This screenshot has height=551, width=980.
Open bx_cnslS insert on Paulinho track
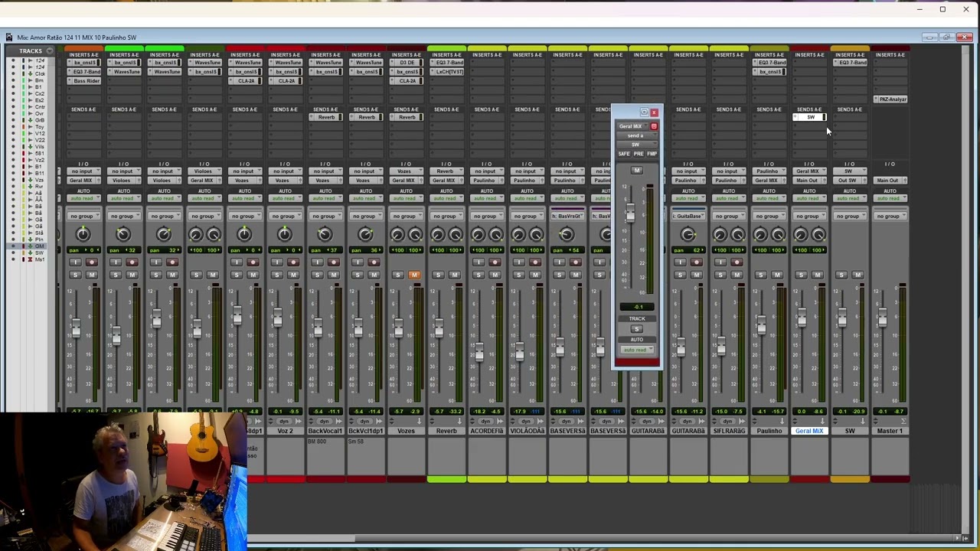[x=769, y=72]
